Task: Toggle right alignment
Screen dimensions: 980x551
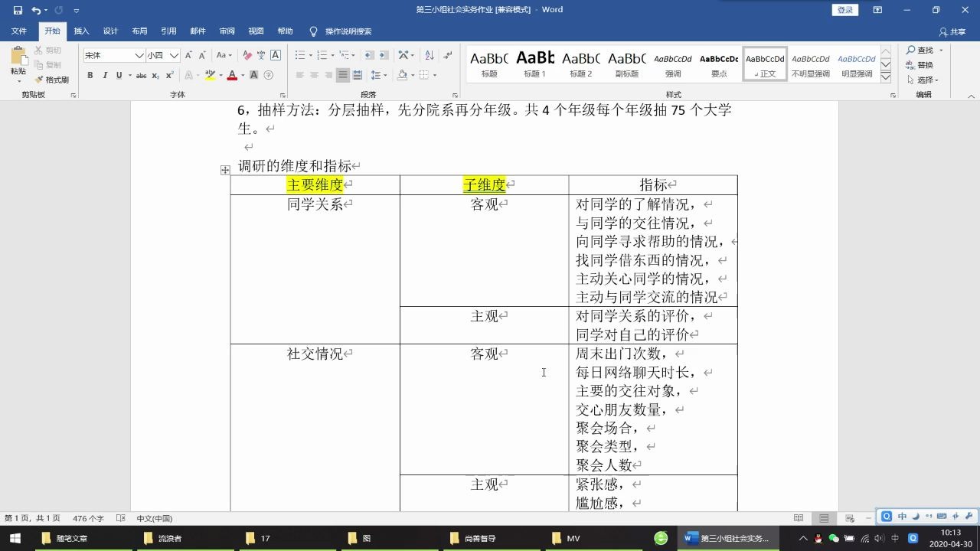Action: (328, 75)
